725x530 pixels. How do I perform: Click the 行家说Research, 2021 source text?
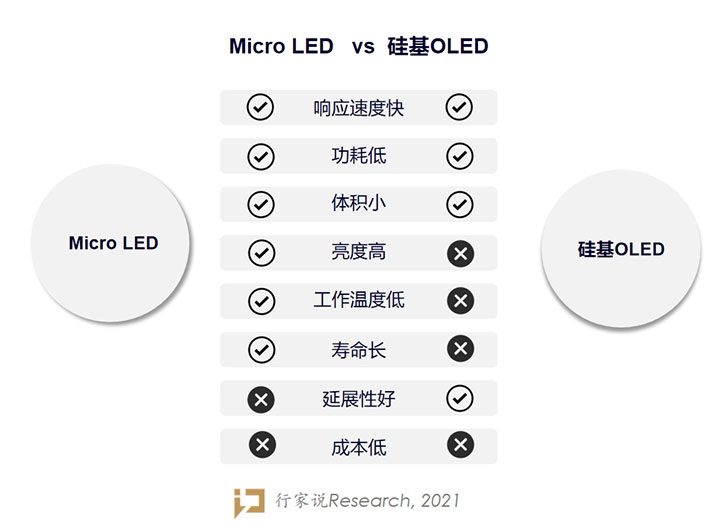point(367,500)
